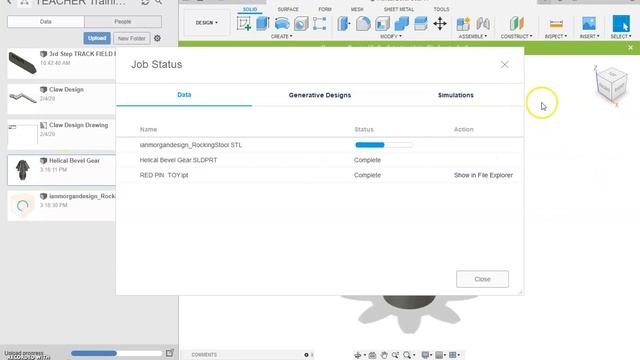Switch to the SURFACE ribbon tab
Screen dimensions: 640x360
pos(288,9)
